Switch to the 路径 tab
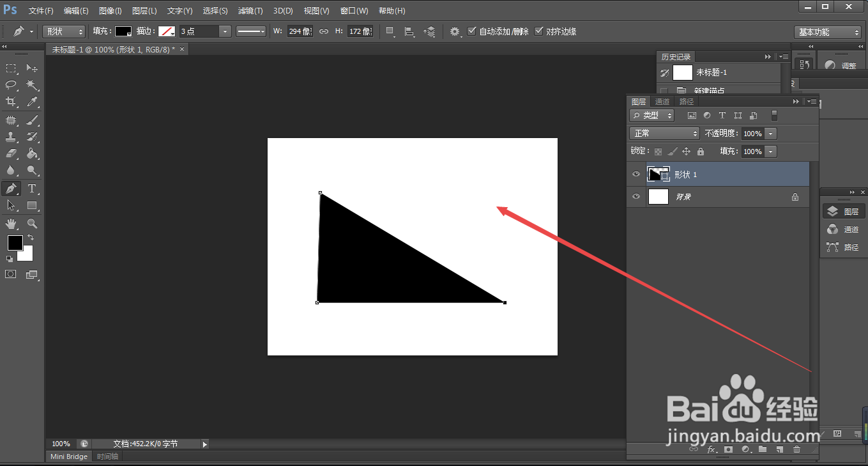The width and height of the screenshot is (868, 466). point(687,102)
